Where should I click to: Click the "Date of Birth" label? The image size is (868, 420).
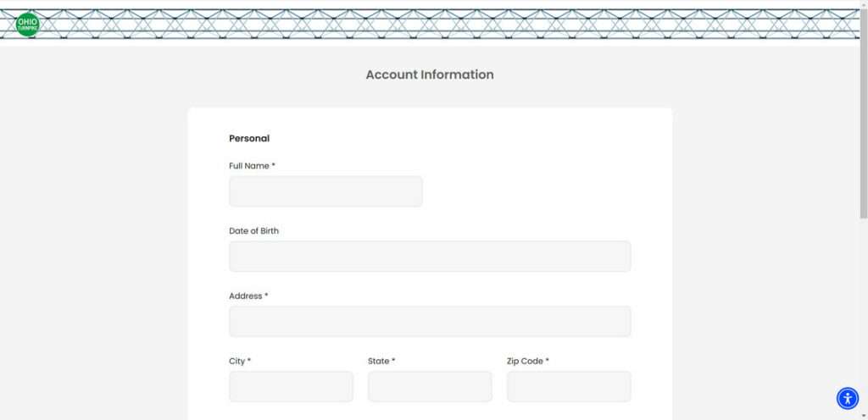tap(253, 231)
